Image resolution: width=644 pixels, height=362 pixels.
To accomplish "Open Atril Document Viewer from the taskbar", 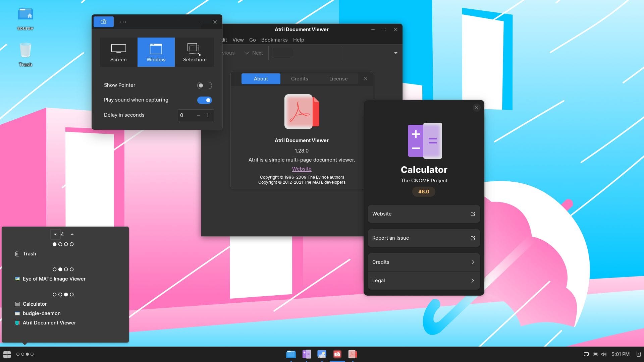I will coord(353,354).
